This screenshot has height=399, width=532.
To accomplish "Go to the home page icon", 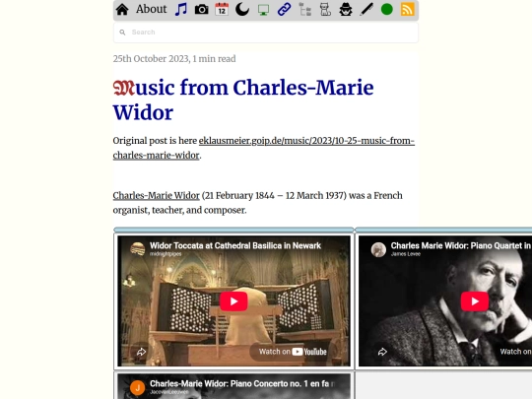I will [x=122, y=9].
